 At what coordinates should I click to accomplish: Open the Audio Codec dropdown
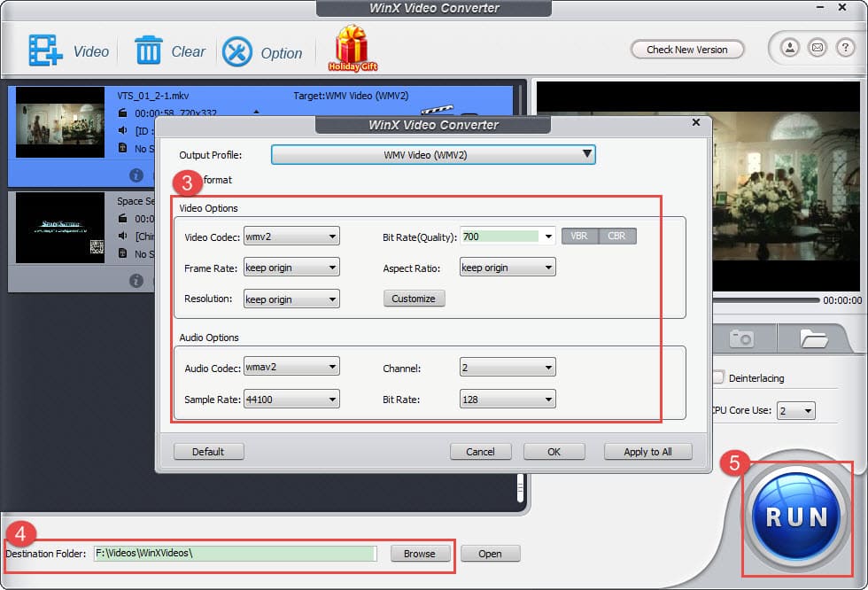click(291, 367)
